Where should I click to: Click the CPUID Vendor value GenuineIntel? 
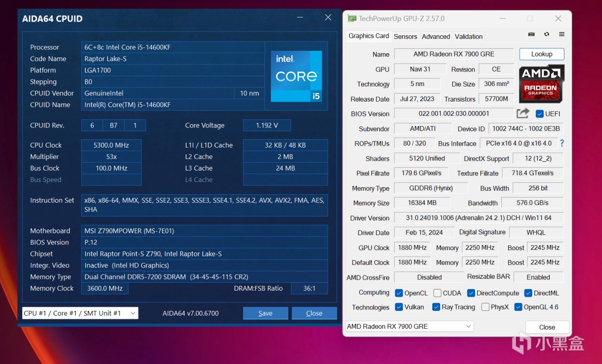158,93
